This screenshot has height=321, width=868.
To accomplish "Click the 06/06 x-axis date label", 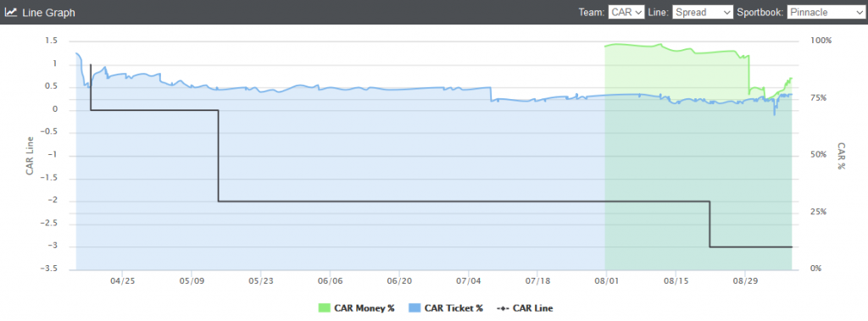I will [x=330, y=280].
